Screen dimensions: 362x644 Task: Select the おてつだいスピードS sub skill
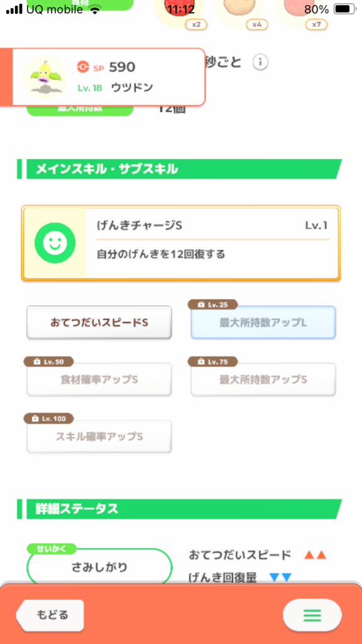coord(99,323)
